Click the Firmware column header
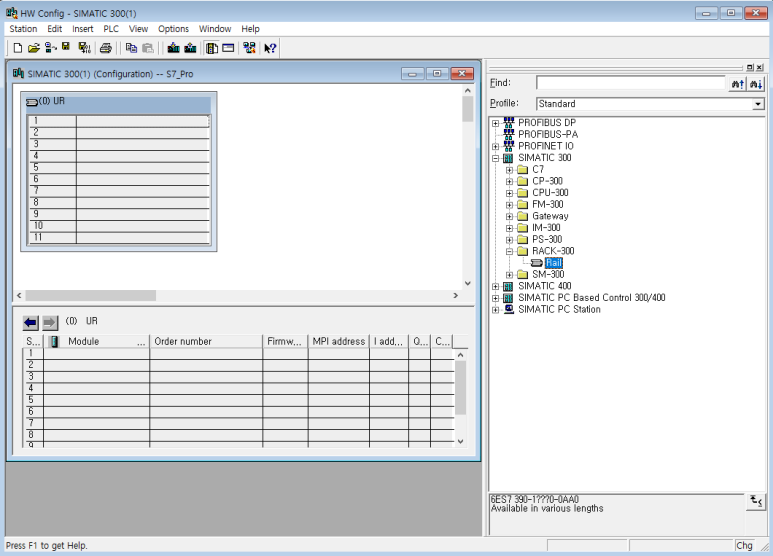This screenshot has height=556, width=773. 285,341
